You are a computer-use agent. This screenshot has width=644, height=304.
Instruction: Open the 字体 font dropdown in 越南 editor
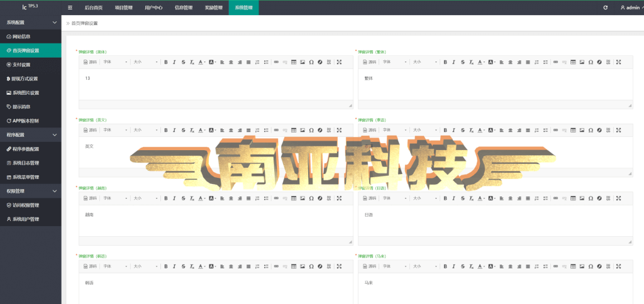coord(114,198)
